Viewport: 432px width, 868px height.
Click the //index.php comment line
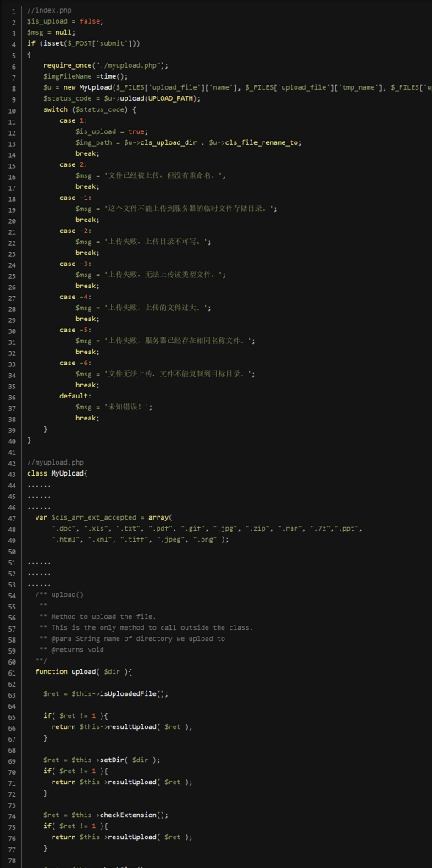(49, 10)
